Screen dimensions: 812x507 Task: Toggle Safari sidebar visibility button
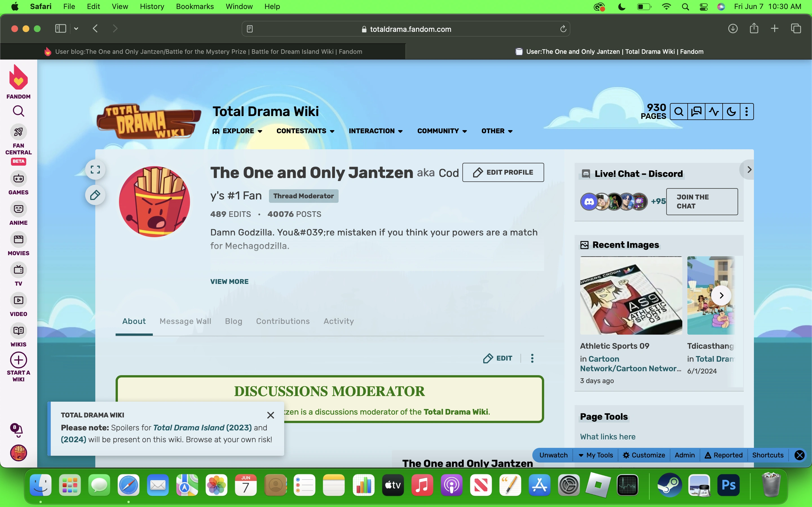[x=60, y=28]
